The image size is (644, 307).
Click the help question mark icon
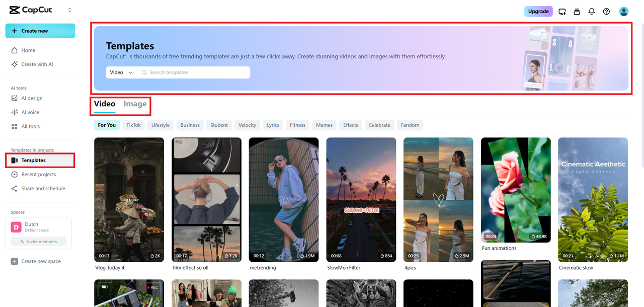[x=606, y=12]
